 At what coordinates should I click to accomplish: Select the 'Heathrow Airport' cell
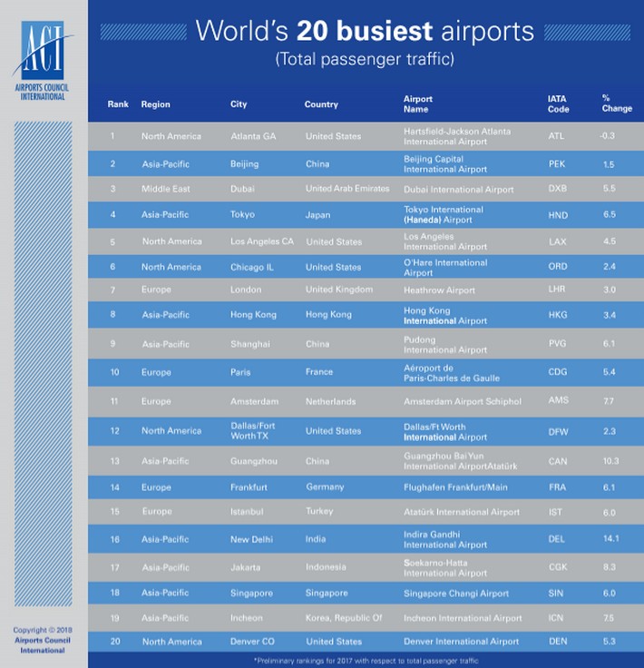[439, 290]
